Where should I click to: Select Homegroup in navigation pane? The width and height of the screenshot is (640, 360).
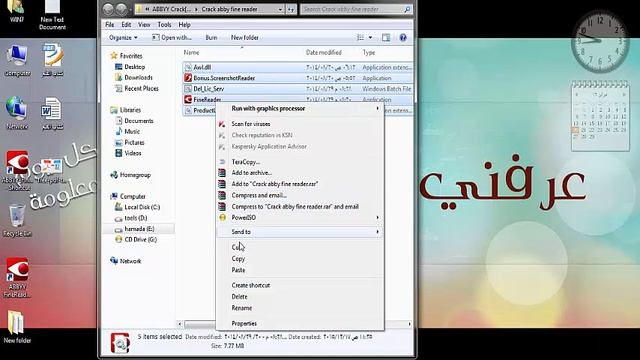coord(135,175)
